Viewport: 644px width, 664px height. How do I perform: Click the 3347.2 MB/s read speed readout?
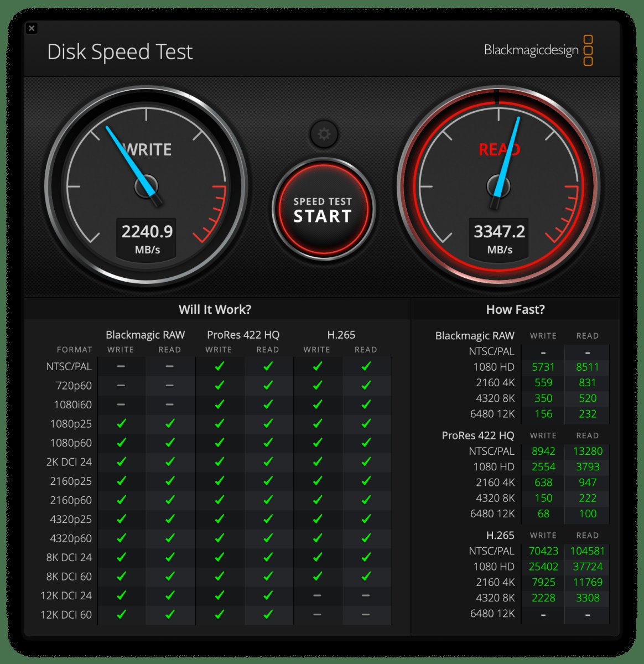click(x=499, y=238)
